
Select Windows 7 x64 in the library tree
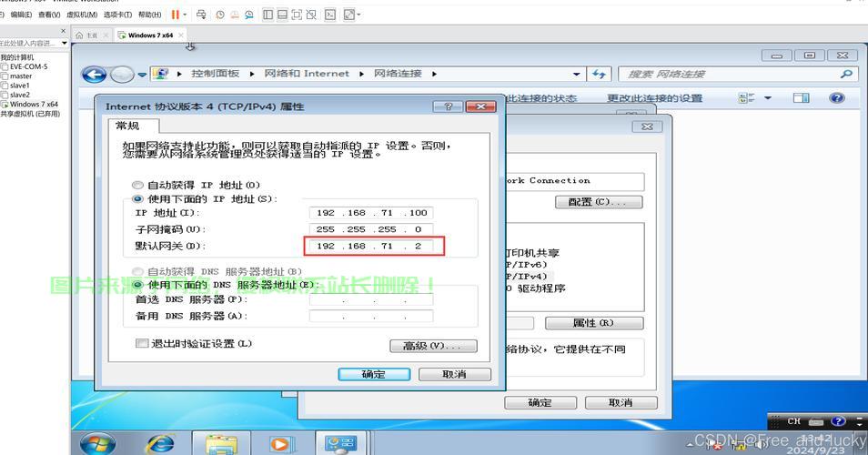30,104
